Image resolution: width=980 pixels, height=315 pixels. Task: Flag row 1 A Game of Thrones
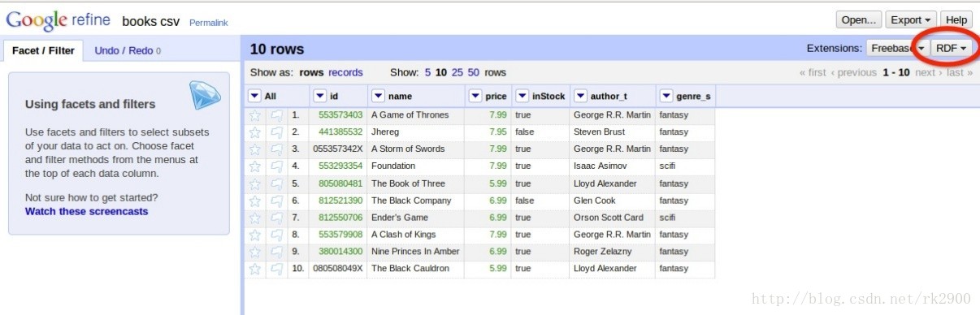(277, 115)
